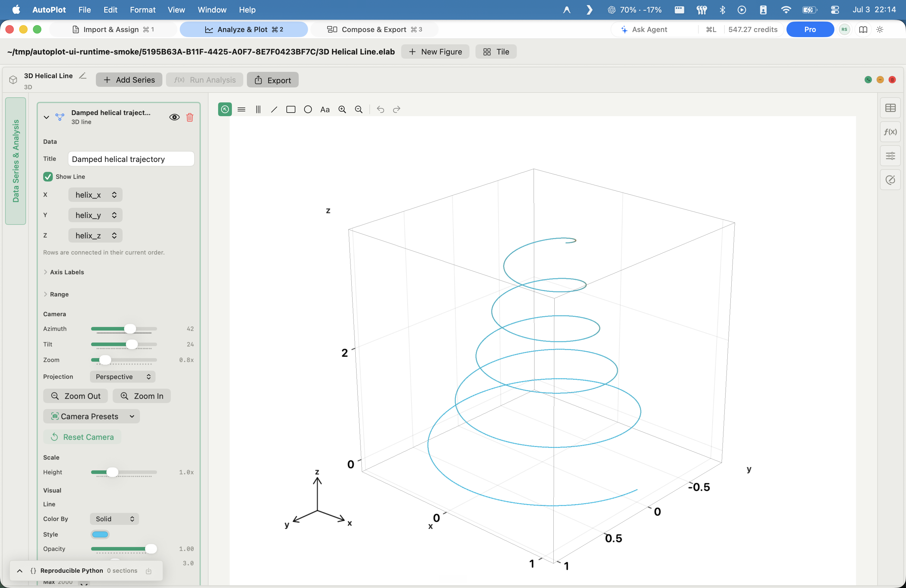Image resolution: width=906 pixels, height=588 pixels.
Task: Click the magnifier zoom-out icon in the plot toolbar
Action: (x=359, y=110)
